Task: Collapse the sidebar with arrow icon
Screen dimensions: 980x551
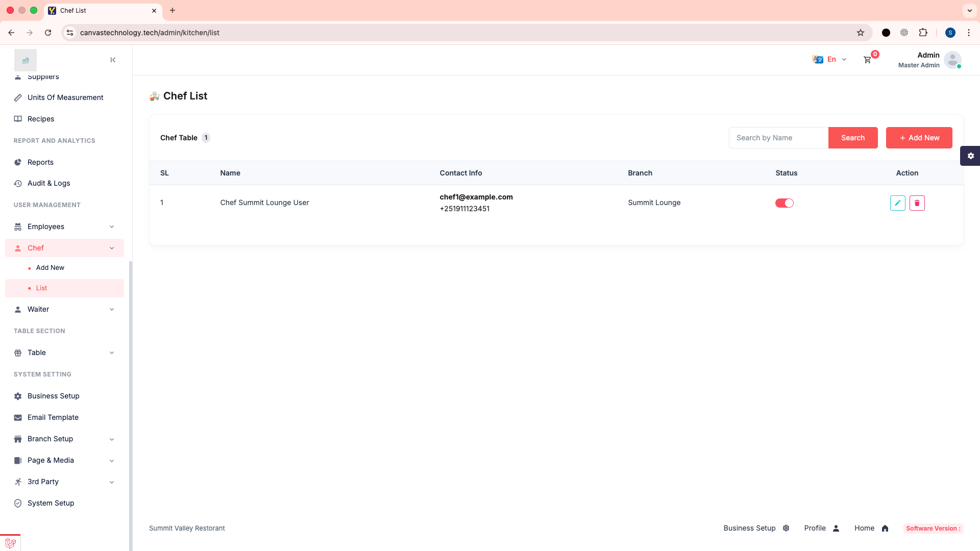Action: (113, 60)
